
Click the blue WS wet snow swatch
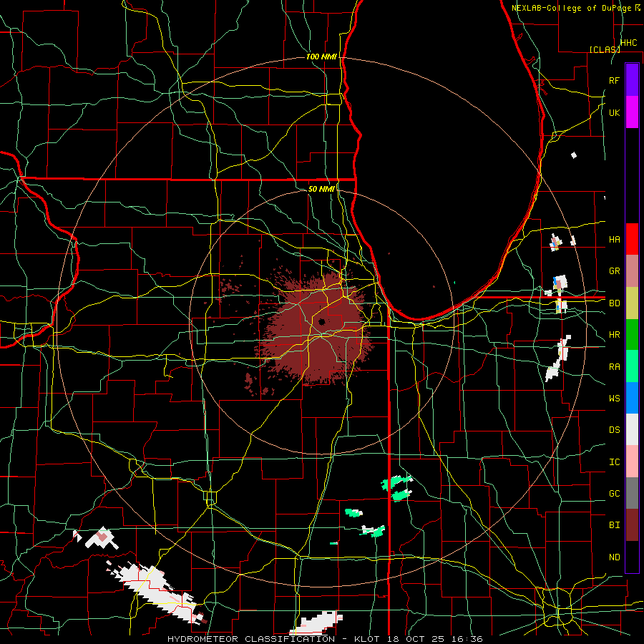(632, 398)
